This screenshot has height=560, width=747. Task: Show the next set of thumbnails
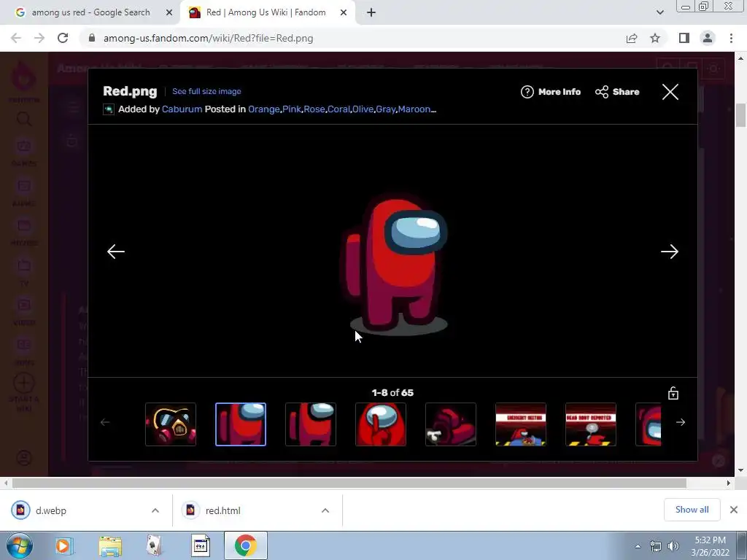[x=681, y=422]
